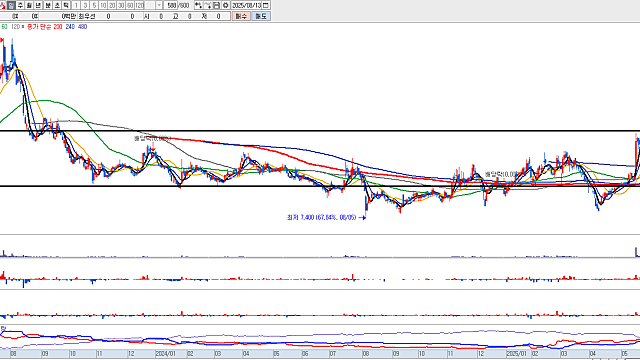
Task: Switch to weekly (주) chart period
Action: pos(20,5)
